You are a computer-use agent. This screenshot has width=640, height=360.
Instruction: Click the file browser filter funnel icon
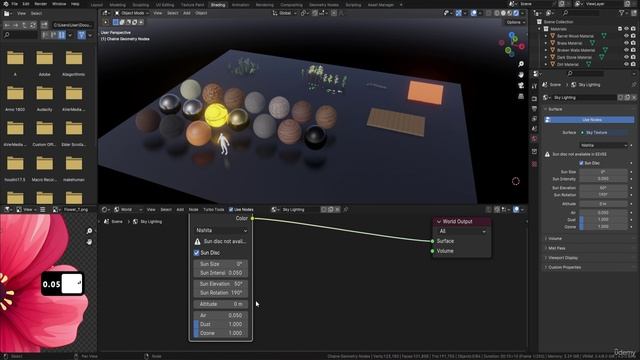[x=82, y=36]
